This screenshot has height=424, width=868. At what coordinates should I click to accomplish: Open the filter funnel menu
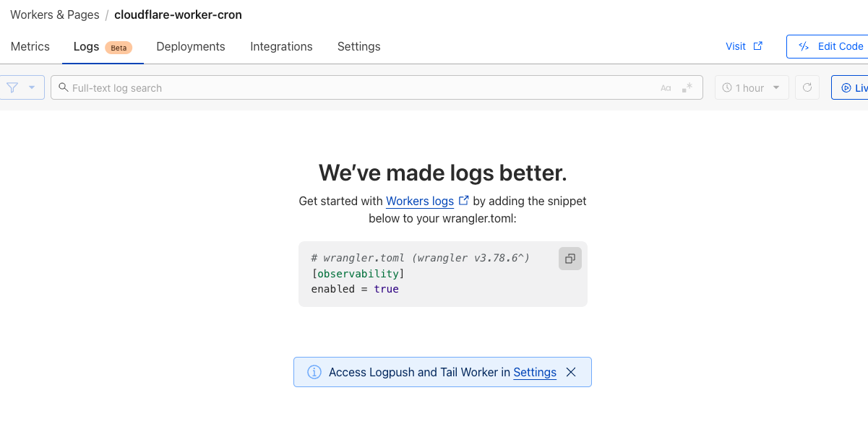12,87
